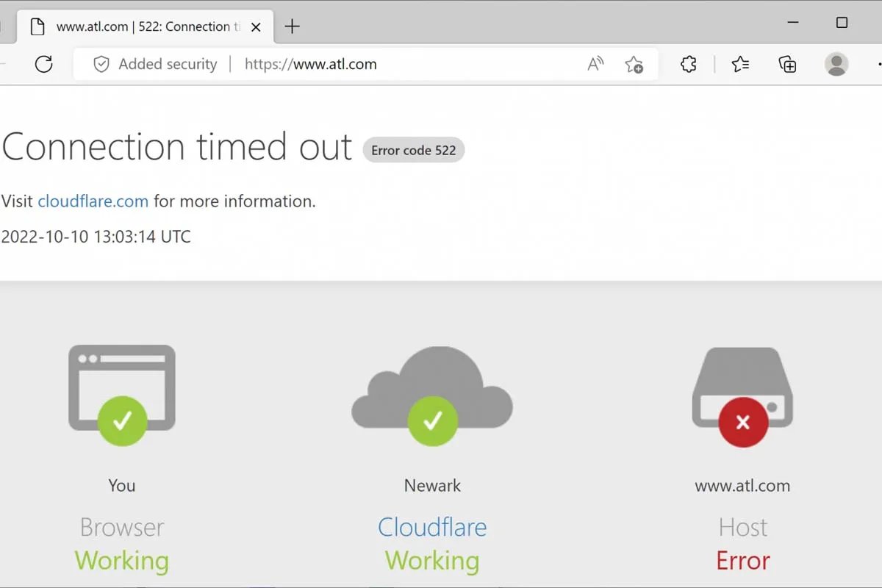The image size is (882, 588).
Task: Click the 'Newark' label
Action: pyautogui.click(x=432, y=485)
